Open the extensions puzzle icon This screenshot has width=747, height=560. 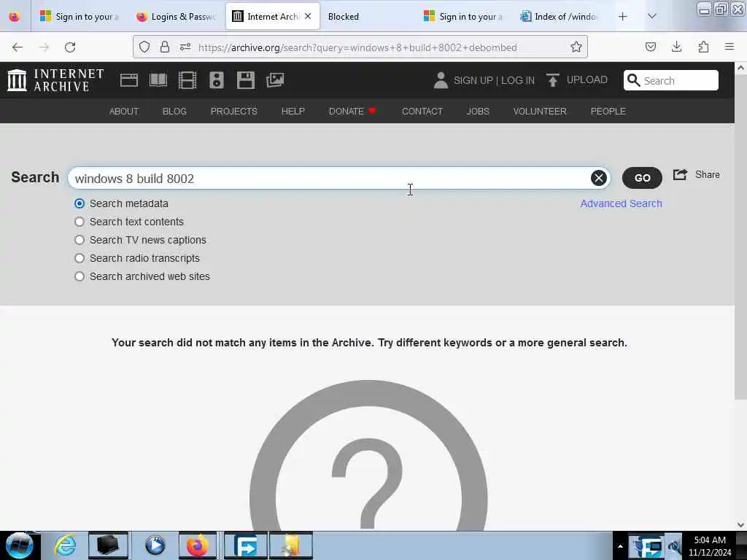[x=703, y=47]
